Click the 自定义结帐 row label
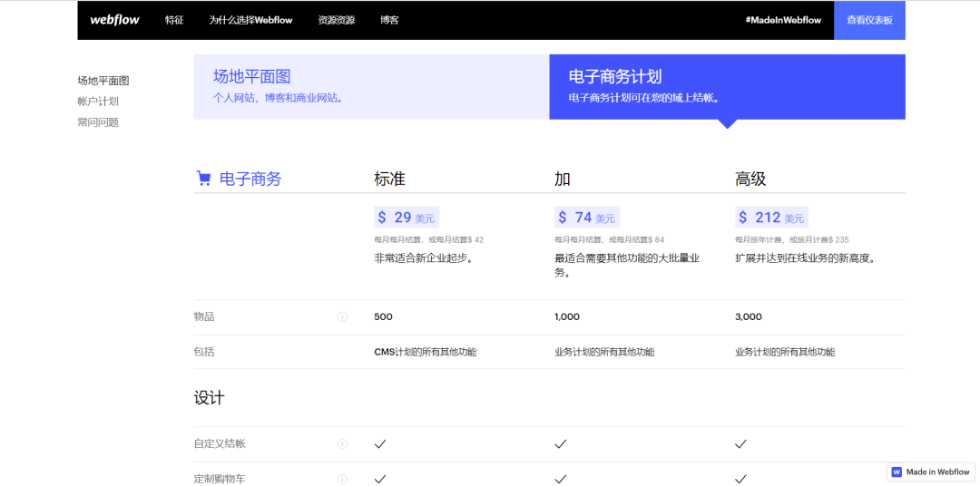This screenshot has height=486, width=980. [x=220, y=444]
